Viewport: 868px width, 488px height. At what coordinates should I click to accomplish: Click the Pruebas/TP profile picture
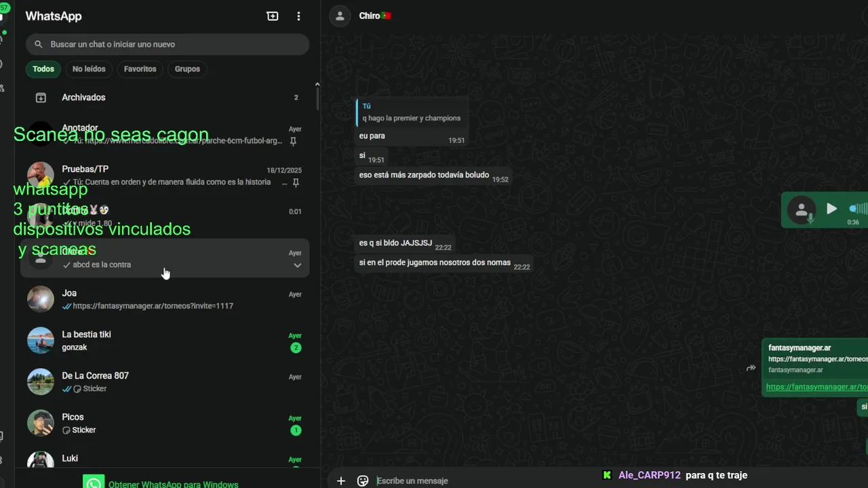(x=41, y=176)
